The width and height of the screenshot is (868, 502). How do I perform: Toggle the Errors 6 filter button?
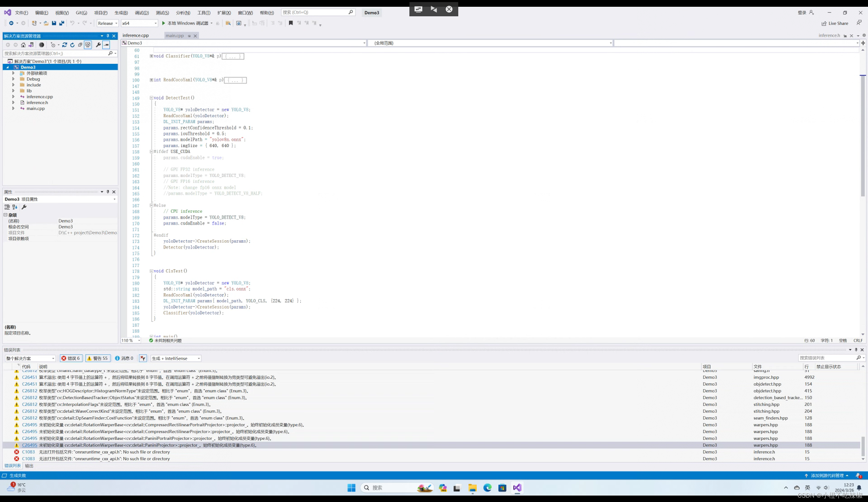pos(71,358)
